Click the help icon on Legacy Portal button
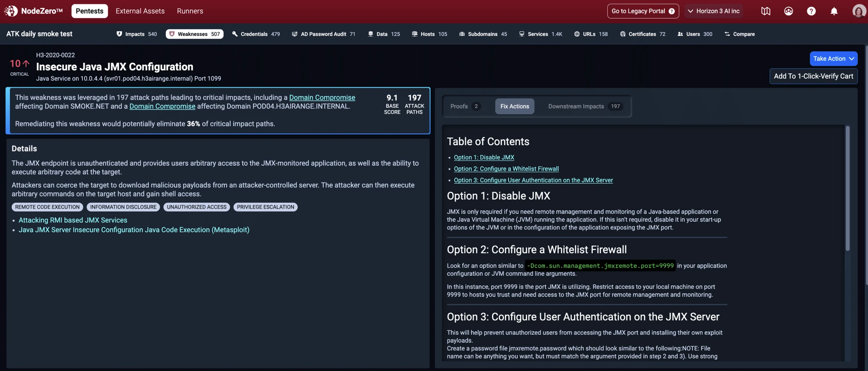 click(x=672, y=11)
